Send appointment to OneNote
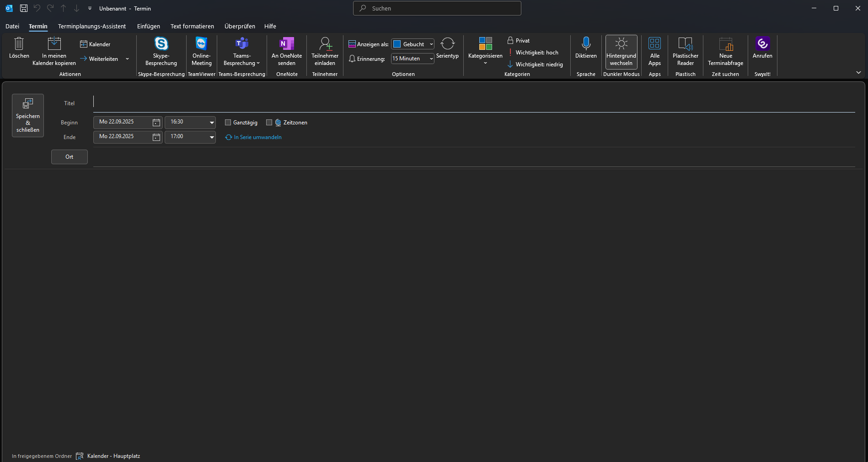Viewport: 868px width, 462px height. tap(287, 44)
